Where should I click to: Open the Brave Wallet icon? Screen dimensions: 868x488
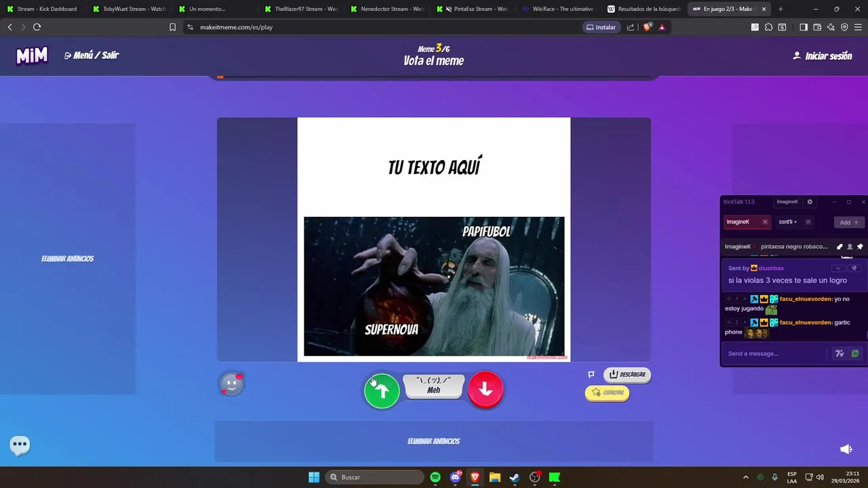pos(817,27)
